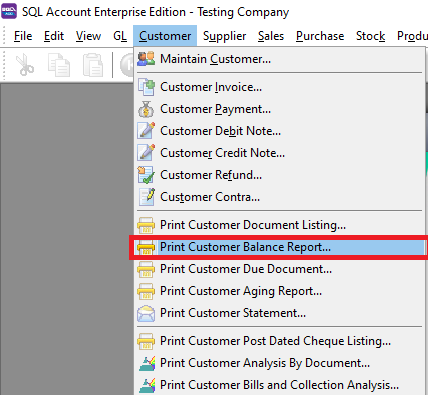428x395 pixels.
Task: Click printer icon beside Print Customer Balance Report
Action: 146,247
